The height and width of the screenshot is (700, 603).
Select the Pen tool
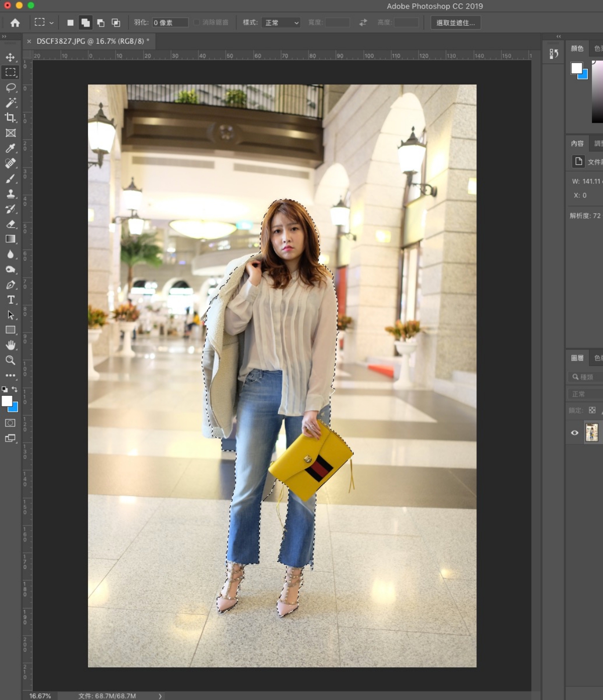click(x=11, y=285)
